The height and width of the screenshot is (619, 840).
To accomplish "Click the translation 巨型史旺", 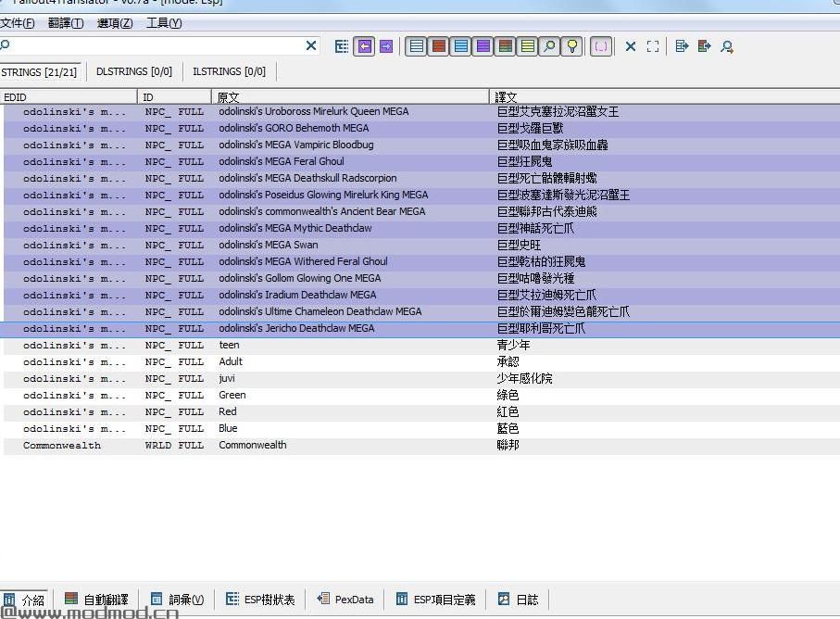I will point(519,245).
